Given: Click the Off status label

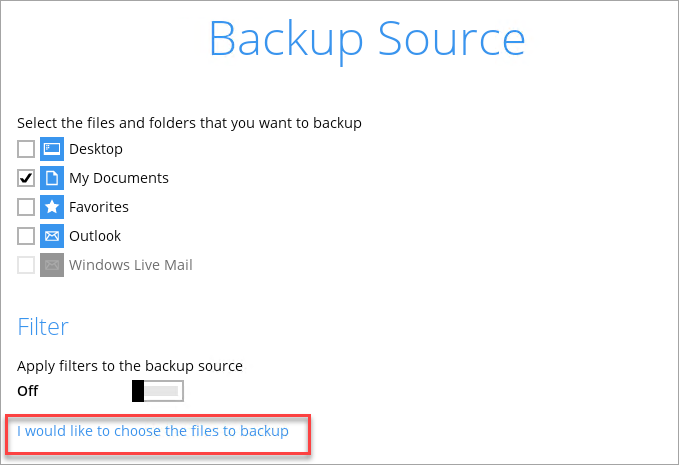Looking at the screenshot, I should [x=28, y=391].
